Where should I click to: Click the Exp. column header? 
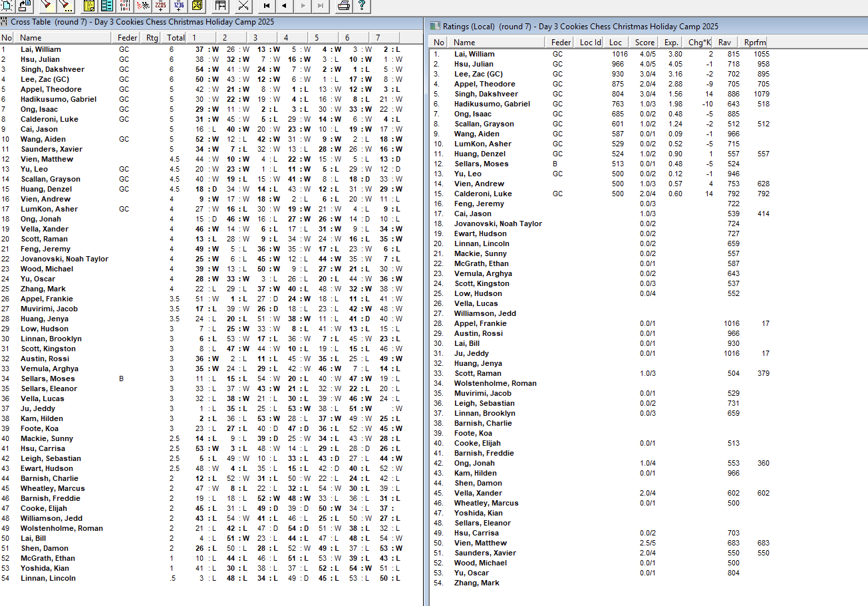[672, 43]
